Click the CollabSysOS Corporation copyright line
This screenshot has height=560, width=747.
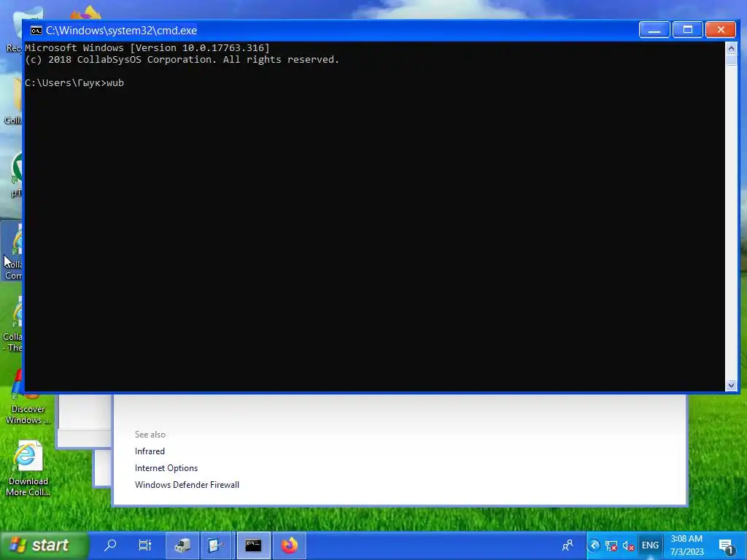pos(182,60)
